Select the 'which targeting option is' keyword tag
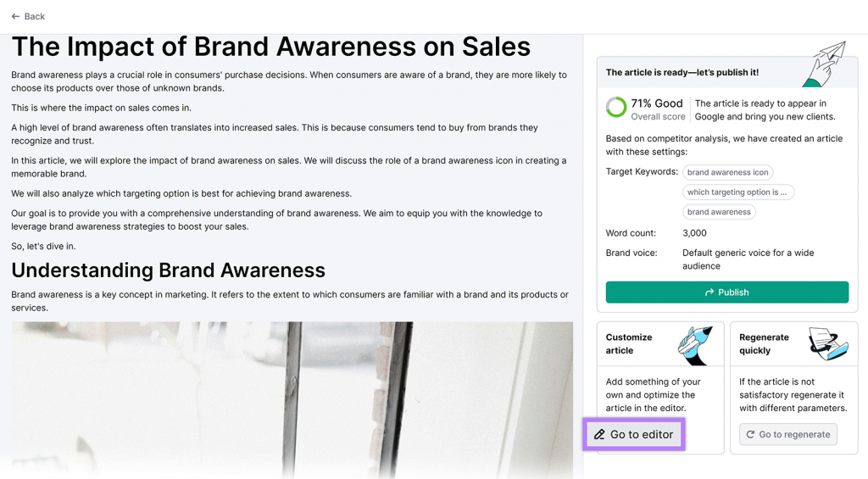868x479 pixels. pos(737,192)
